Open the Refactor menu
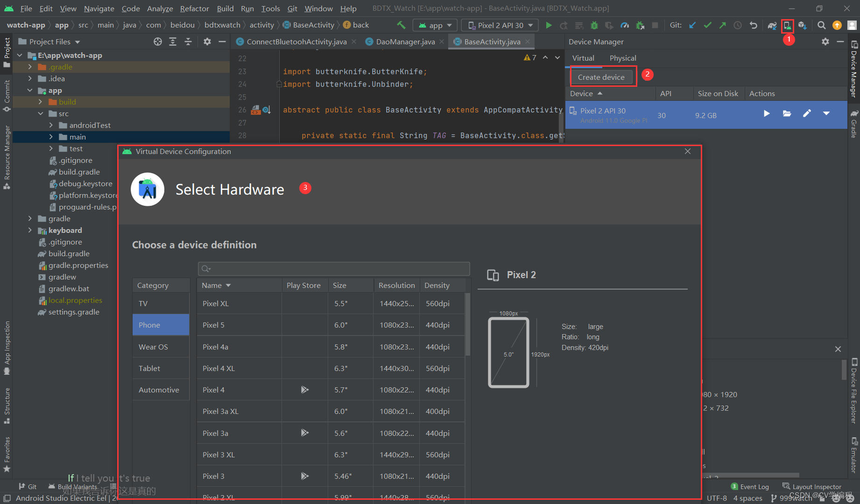Viewport: 860px width, 504px height. pos(194,8)
